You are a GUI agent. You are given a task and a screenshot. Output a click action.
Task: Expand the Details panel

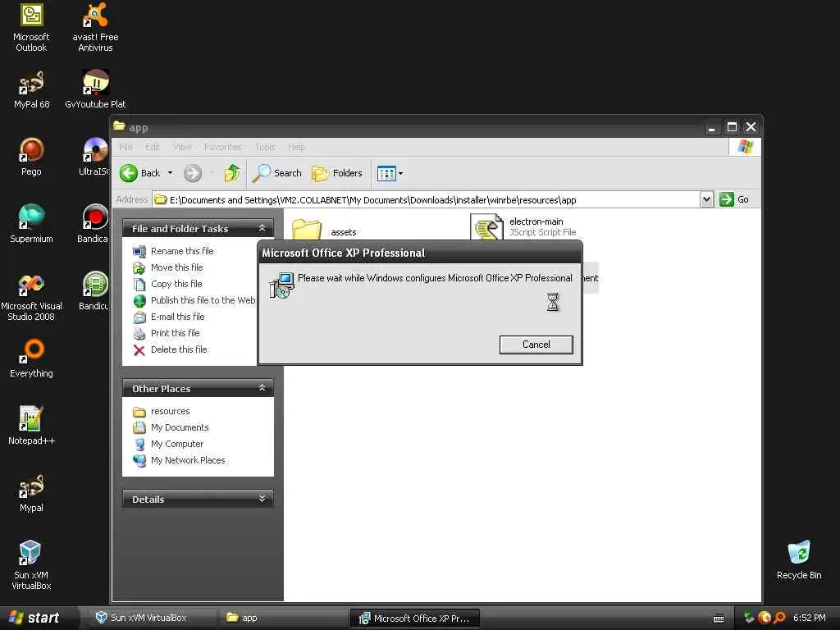pos(262,499)
